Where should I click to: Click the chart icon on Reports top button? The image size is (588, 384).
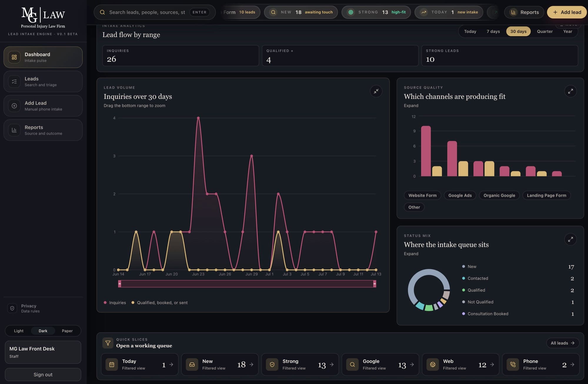point(513,12)
